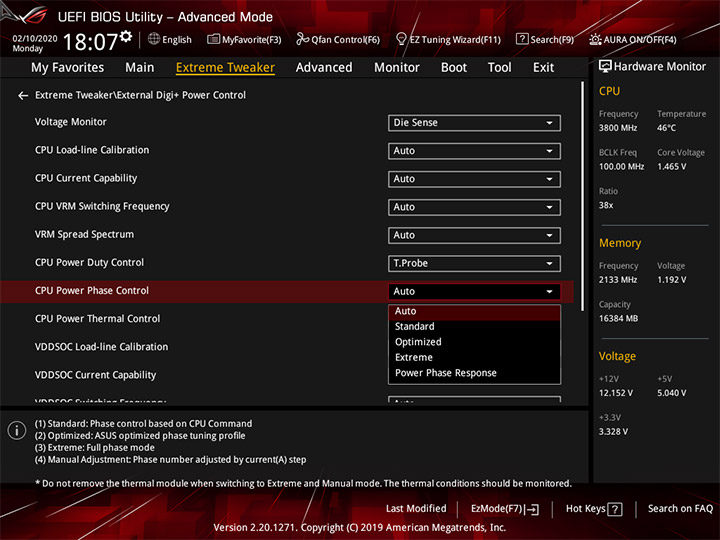
Task: Select the Voltage Monitor row label
Action: click(x=71, y=122)
